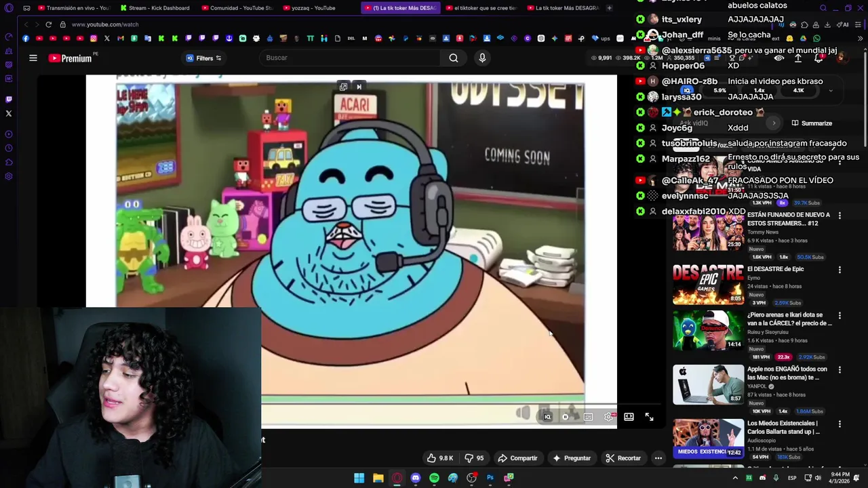Screen dimensions: 868x488
Task: Open options for Apple nos ENGAÑÓ video
Action: (x=840, y=370)
